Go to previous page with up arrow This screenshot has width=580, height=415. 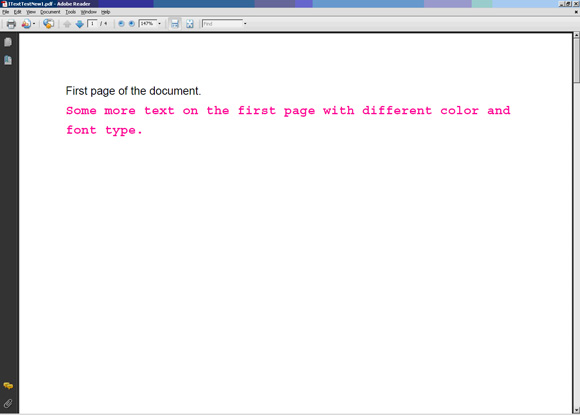coord(67,24)
